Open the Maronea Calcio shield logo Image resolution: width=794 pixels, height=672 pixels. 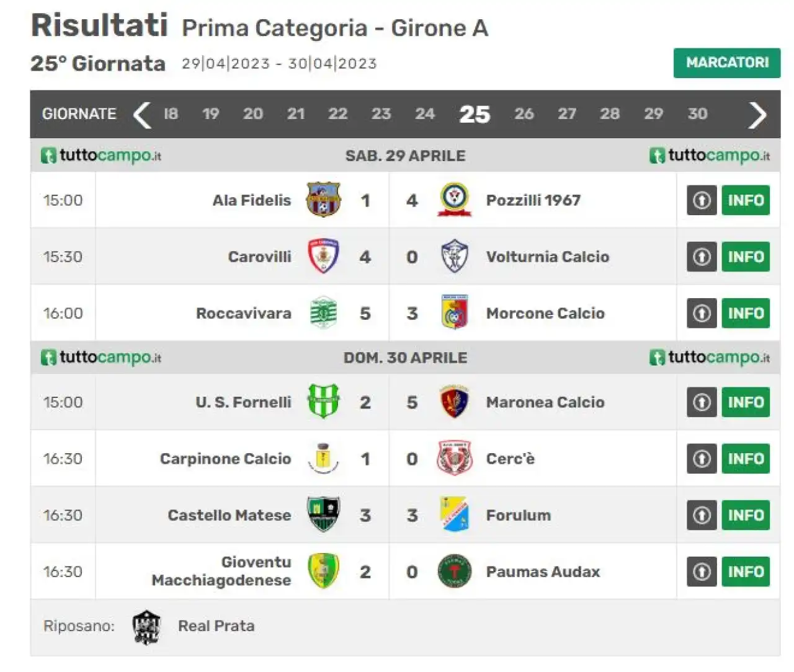pyautogui.click(x=455, y=402)
